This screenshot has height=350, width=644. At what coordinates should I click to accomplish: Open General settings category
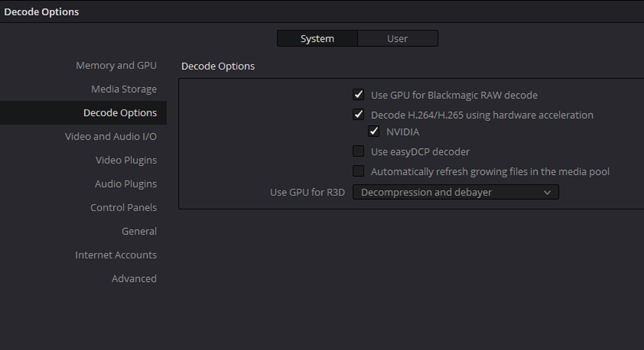139,231
